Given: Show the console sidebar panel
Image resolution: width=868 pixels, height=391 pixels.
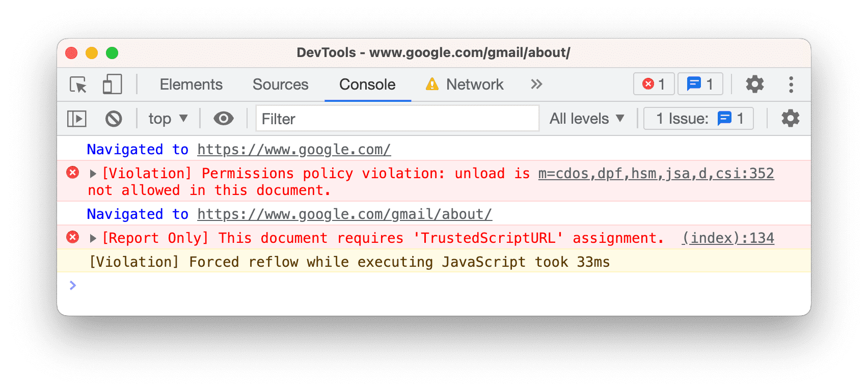Looking at the screenshot, I should pyautogui.click(x=77, y=118).
